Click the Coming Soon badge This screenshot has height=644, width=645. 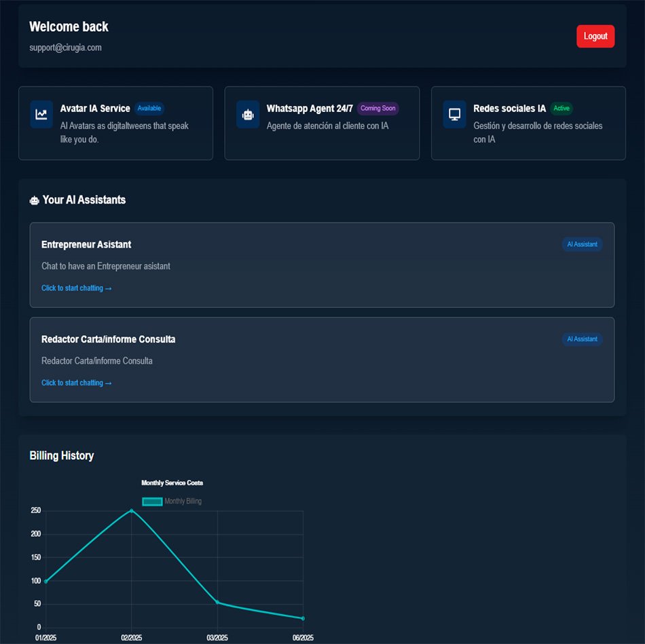click(378, 109)
